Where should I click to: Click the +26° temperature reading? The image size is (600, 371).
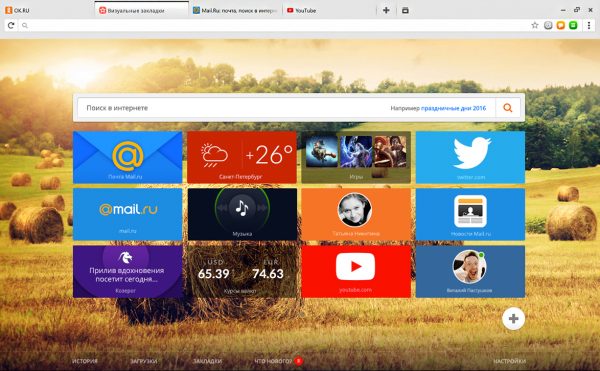pos(269,155)
